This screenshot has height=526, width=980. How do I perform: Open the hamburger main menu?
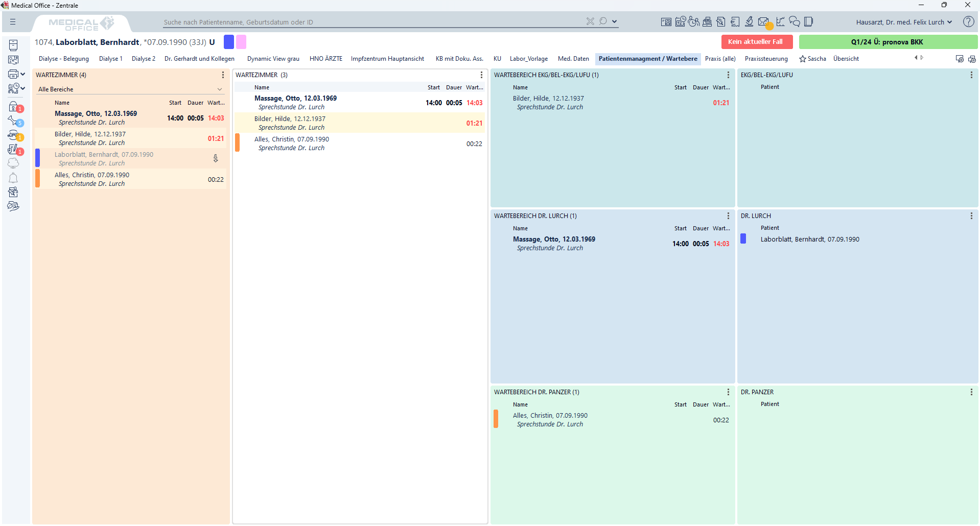pos(13,22)
